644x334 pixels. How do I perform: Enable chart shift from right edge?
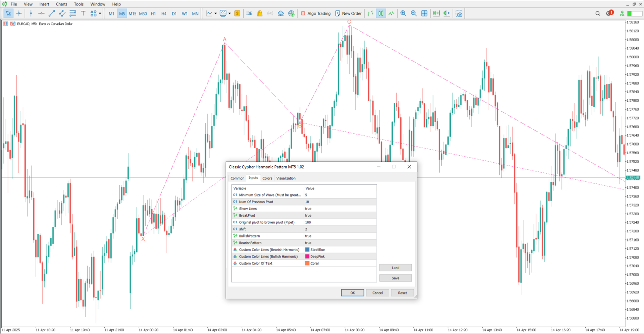pos(447,13)
